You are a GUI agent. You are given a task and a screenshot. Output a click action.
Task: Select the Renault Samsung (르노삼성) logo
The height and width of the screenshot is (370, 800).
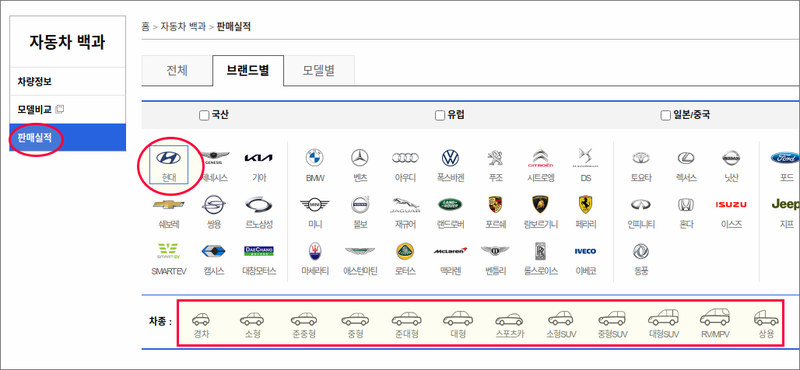[x=259, y=205]
